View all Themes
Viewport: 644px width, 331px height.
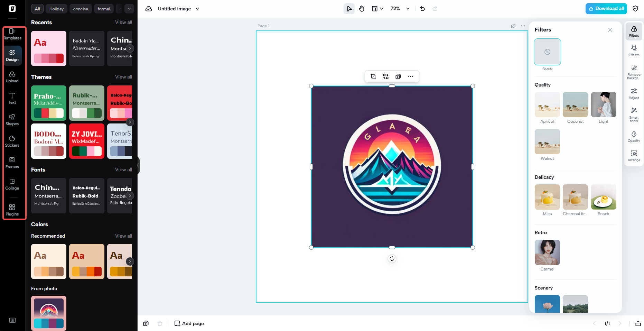[x=123, y=77]
